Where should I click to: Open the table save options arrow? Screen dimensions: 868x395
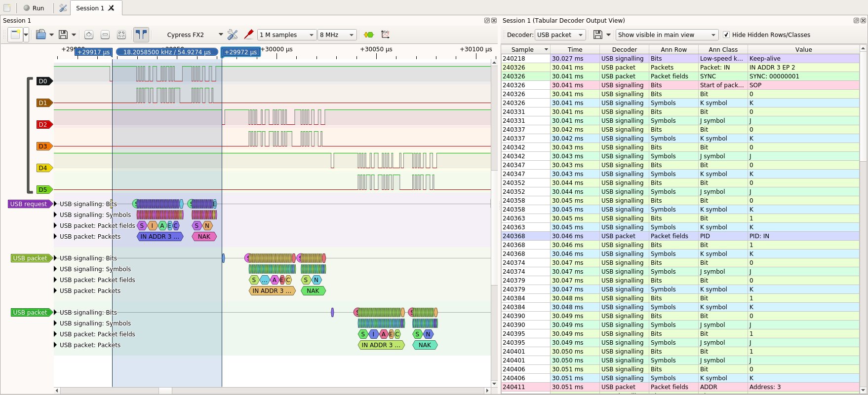click(608, 35)
